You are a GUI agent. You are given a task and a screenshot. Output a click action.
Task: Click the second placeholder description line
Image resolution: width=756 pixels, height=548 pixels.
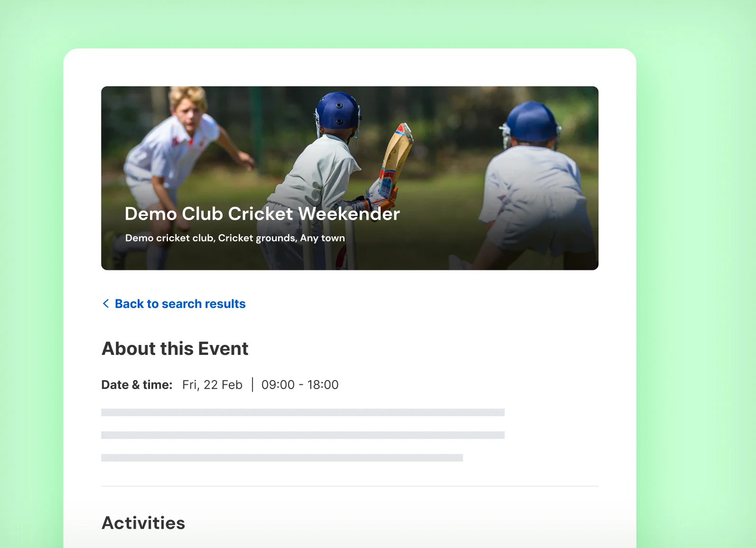pyautogui.click(x=303, y=435)
